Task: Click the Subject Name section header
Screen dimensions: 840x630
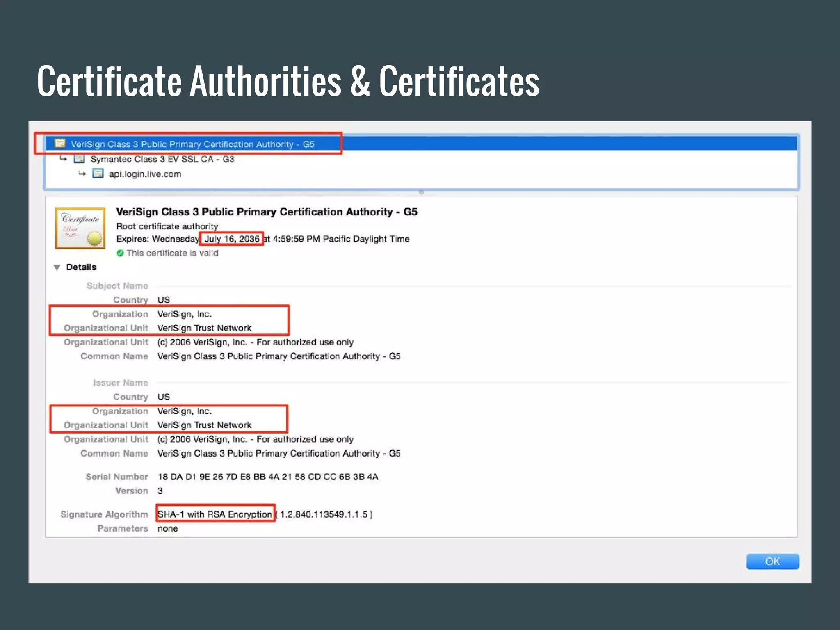Action: click(x=117, y=285)
